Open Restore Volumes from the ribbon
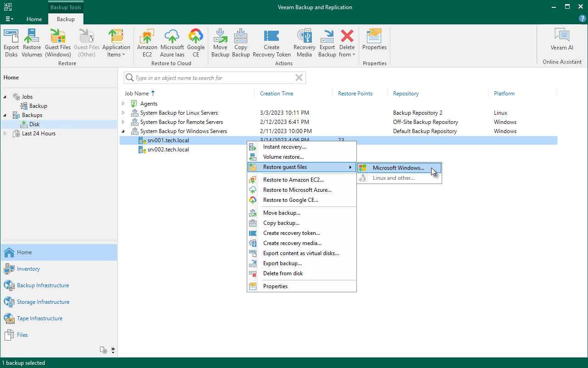Screen dimensions: 588x368 32,43
